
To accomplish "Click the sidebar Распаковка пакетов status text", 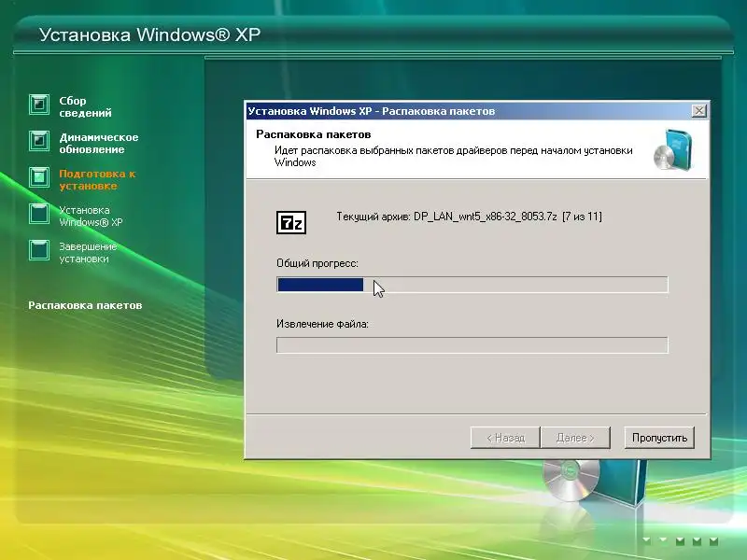I will coord(85,305).
